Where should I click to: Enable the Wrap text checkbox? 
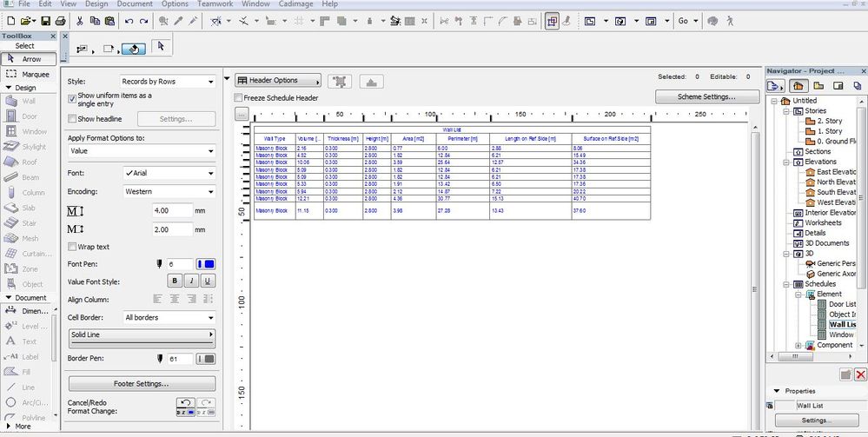71,247
